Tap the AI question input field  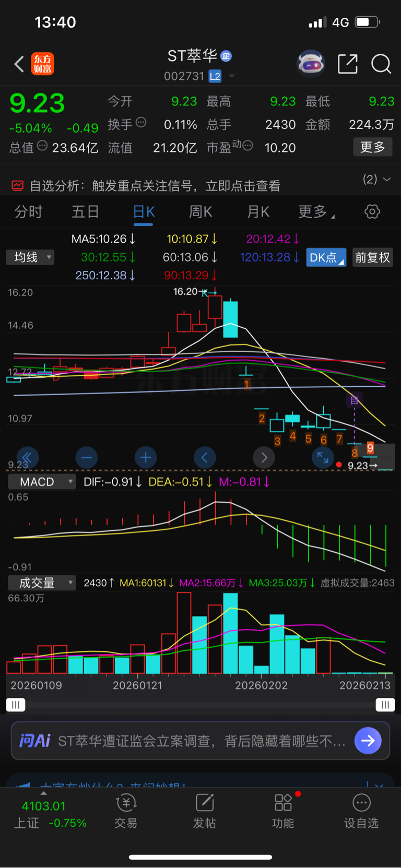[x=200, y=740]
